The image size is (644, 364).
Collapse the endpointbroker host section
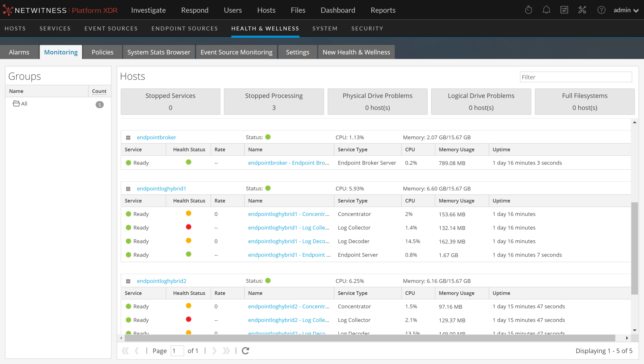click(128, 138)
